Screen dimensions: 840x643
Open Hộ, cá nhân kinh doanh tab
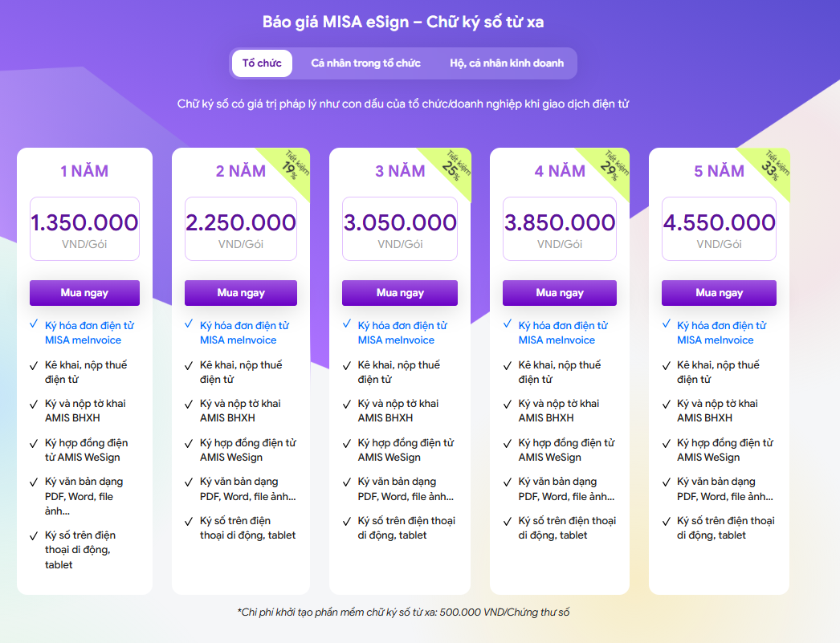tap(507, 63)
